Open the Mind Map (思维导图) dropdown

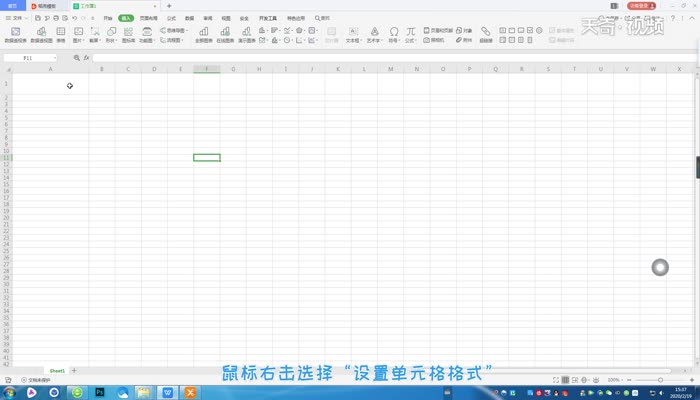(174, 30)
